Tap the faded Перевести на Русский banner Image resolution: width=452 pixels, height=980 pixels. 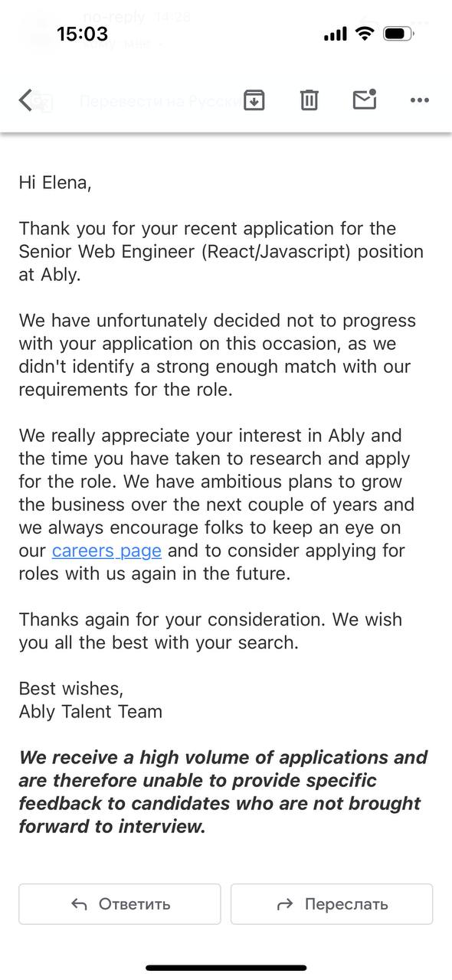pos(159,101)
